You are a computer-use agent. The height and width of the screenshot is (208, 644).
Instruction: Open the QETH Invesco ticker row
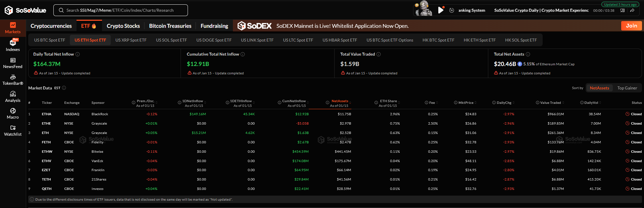click(x=335, y=189)
